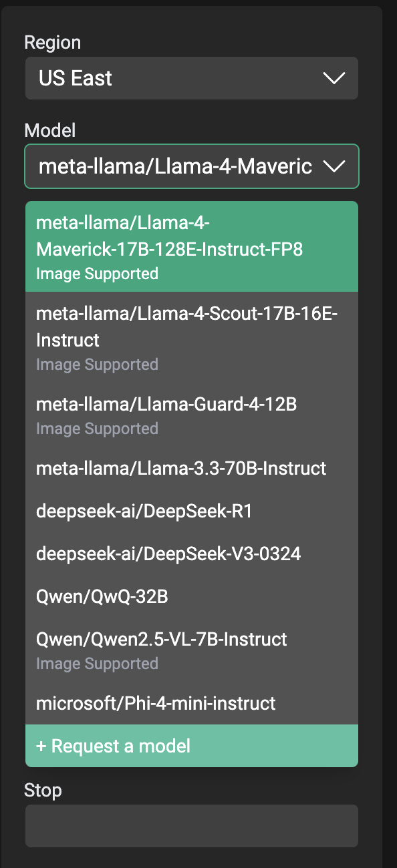Focus the Stop input field
The height and width of the screenshot is (868, 397).
pos(192,826)
